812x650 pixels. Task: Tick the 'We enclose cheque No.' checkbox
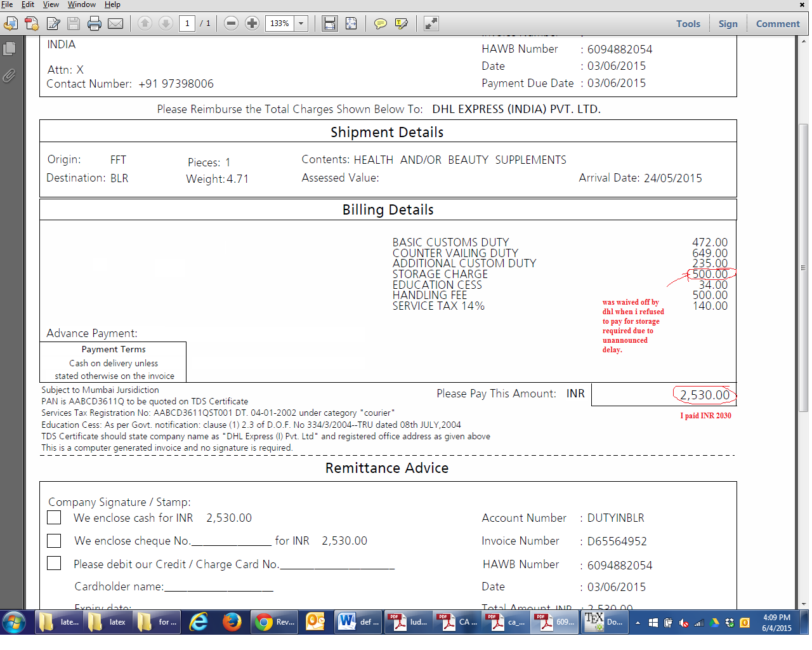pos(55,541)
